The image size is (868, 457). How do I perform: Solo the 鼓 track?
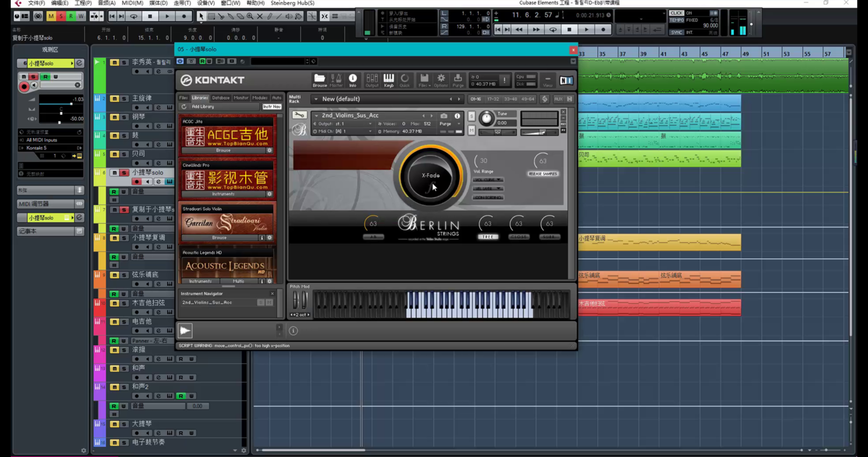tap(124, 136)
